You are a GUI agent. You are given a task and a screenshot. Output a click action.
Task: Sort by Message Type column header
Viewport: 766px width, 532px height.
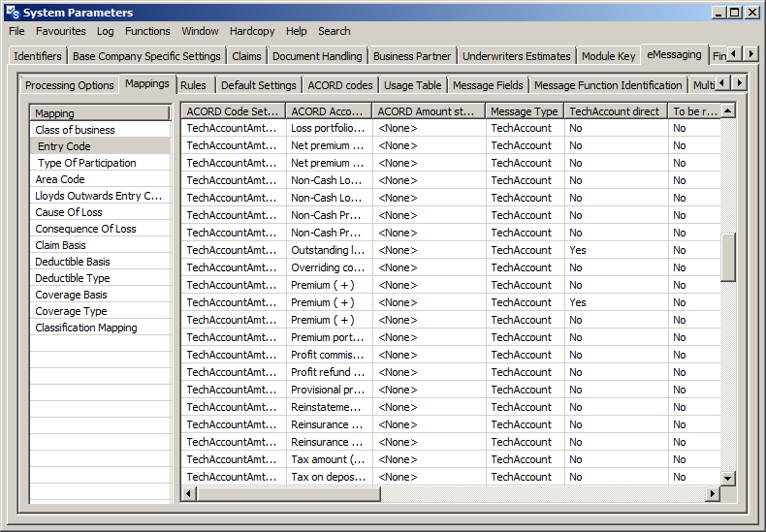525,111
